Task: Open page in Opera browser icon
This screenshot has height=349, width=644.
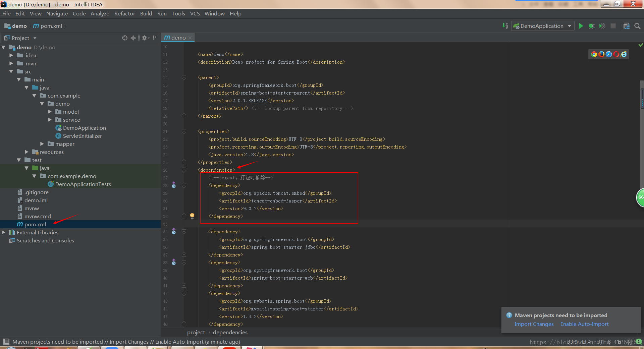Action: click(616, 54)
